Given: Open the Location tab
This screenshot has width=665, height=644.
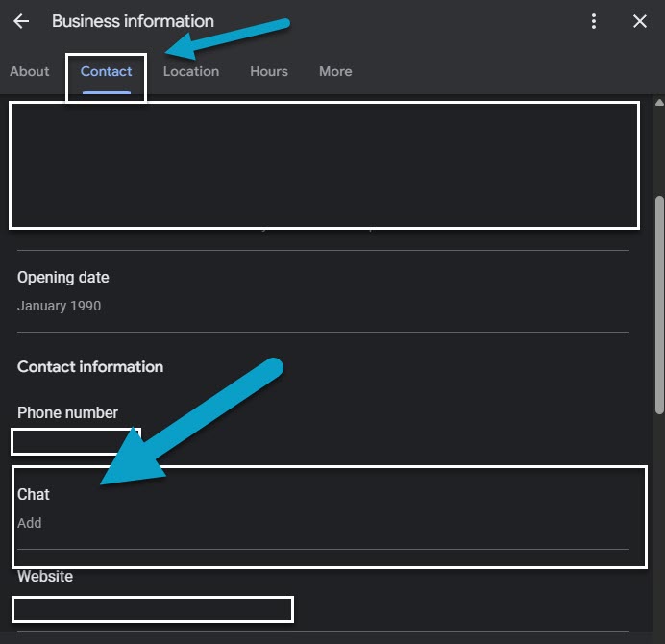Looking at the screenshot, I should point(191,71).
